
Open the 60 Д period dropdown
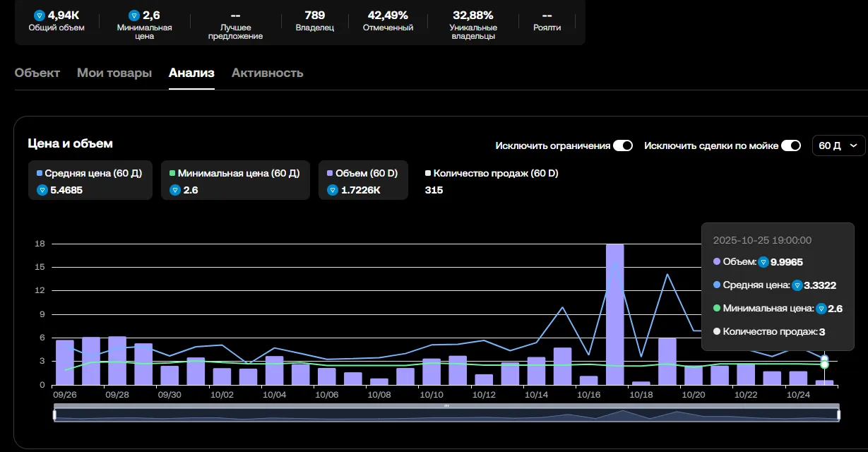click(838, 145)
